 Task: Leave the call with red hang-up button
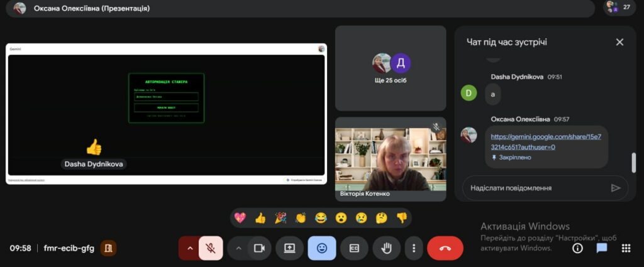click(x=445, y=248)
